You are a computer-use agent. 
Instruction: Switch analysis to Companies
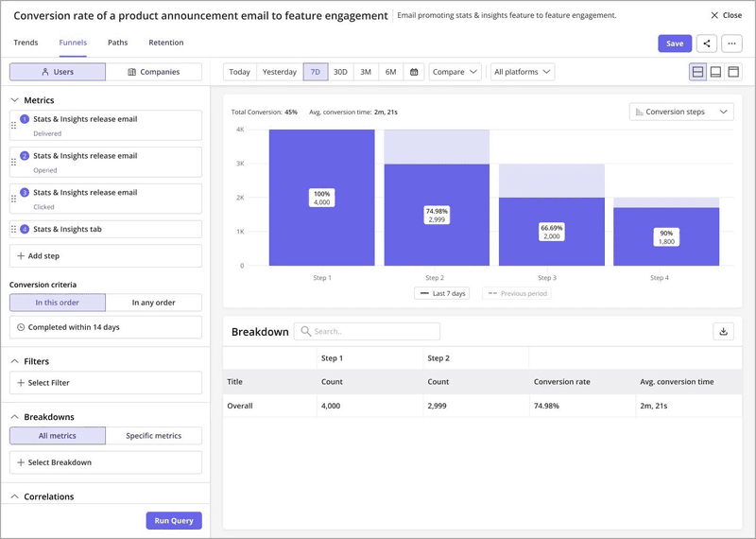(153, 72)
